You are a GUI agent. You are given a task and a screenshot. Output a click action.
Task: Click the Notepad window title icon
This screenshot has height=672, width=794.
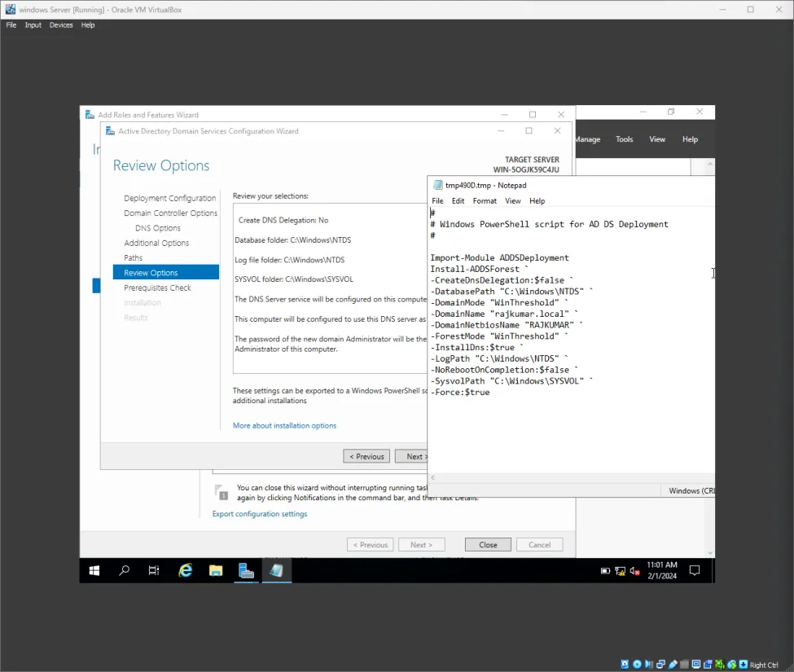[x=438, y=186]
